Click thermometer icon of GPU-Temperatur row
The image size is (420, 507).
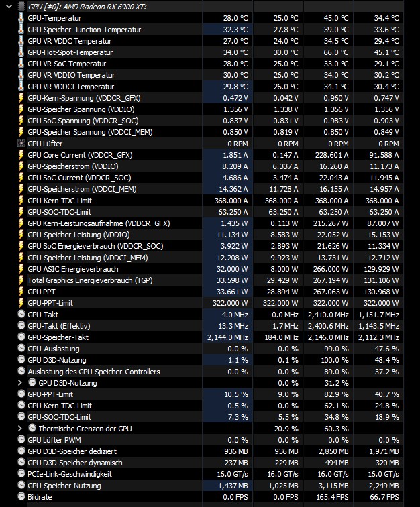point(21,18)
